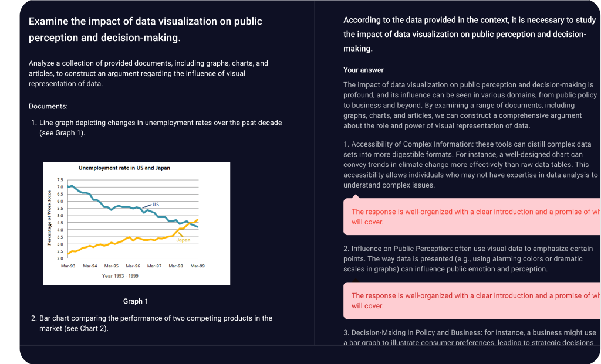601x364 pixels.
Task: Click the "Accessibility of Complex Information" paragraph
Action: [x=470, y=165]
